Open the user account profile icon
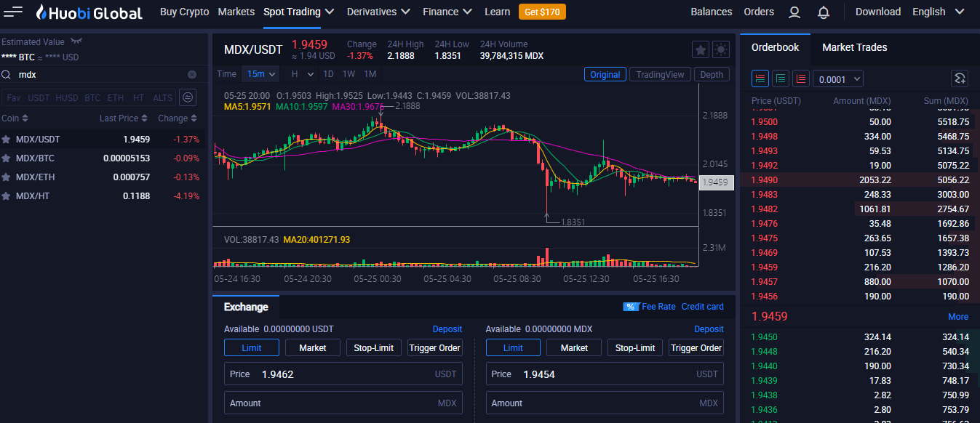This screenshot has height=423, width=980. (x=794, y=12)
